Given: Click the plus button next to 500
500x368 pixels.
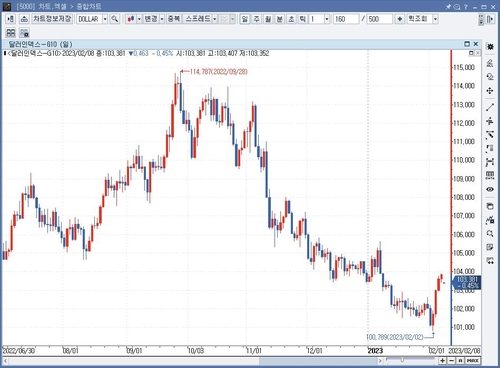Looking at the screenshot, I should click(x=399, y=19).
